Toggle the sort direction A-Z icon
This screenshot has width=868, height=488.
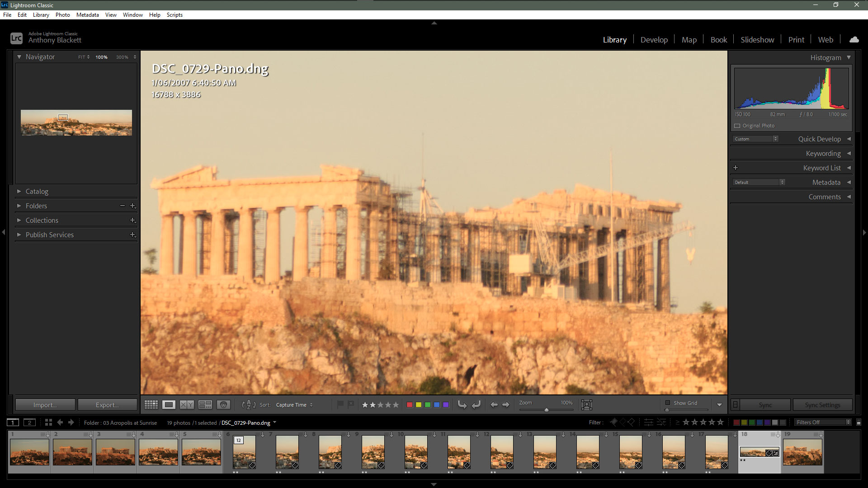pos(249,405)
